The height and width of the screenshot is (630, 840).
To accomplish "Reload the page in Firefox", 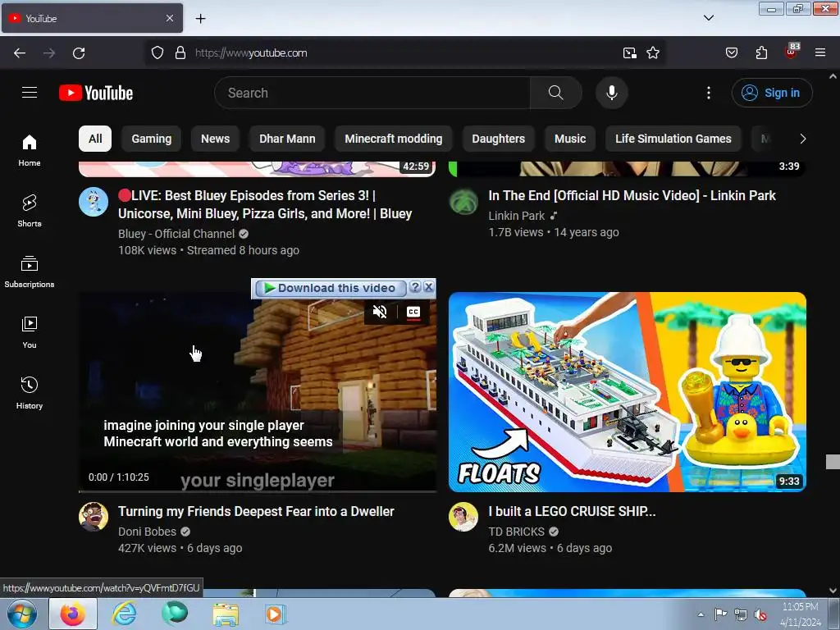I will (79, 52).
